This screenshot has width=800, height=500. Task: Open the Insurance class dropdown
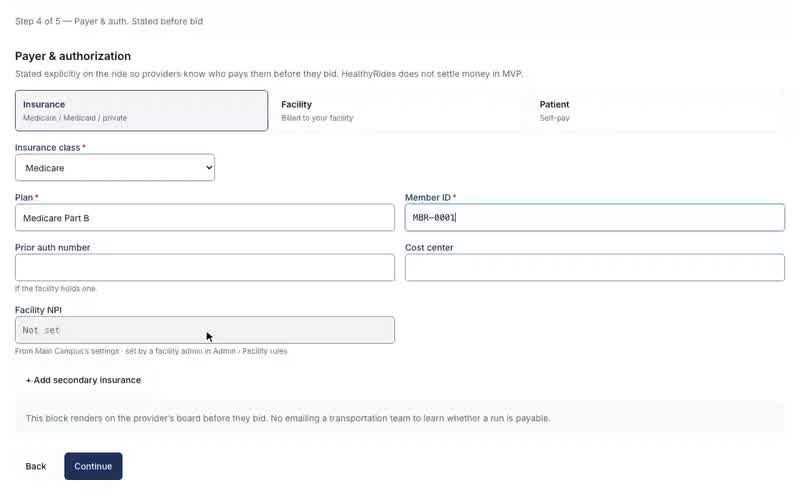click(x=115, y=168)
